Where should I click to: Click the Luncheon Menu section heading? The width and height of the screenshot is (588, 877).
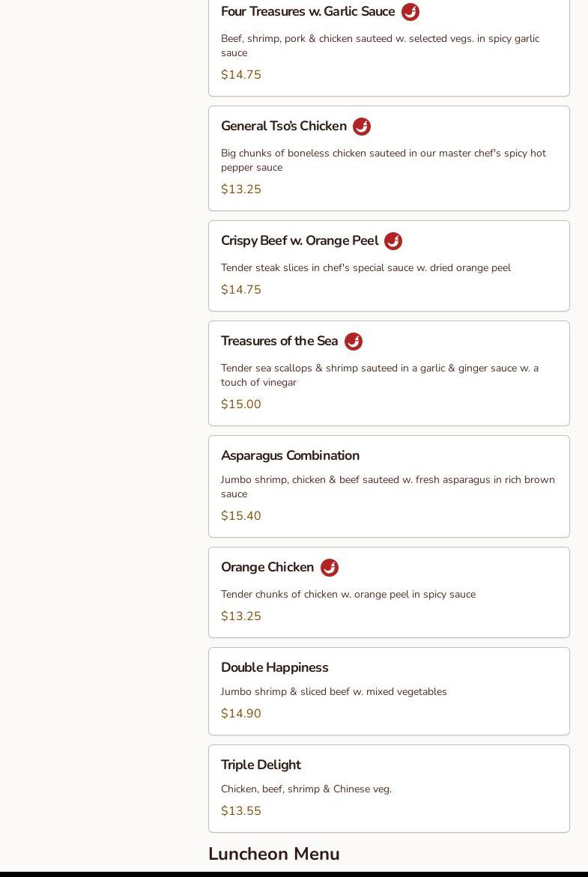pyautogui.click(x=274, y=854)
